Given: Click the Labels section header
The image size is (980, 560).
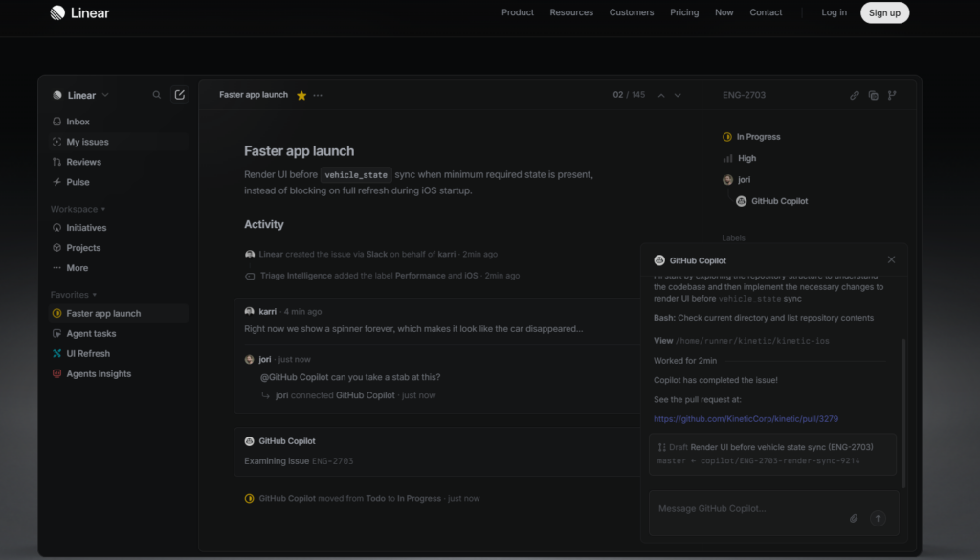Looking at the screenshot, I should point(733,238).
